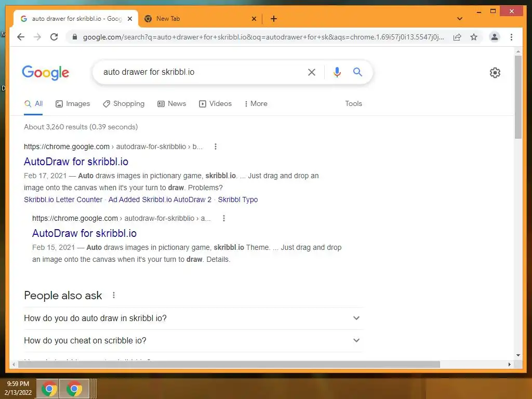Expand 'How do you do auto draw in skribbl io?'

(x=193, y=318)
